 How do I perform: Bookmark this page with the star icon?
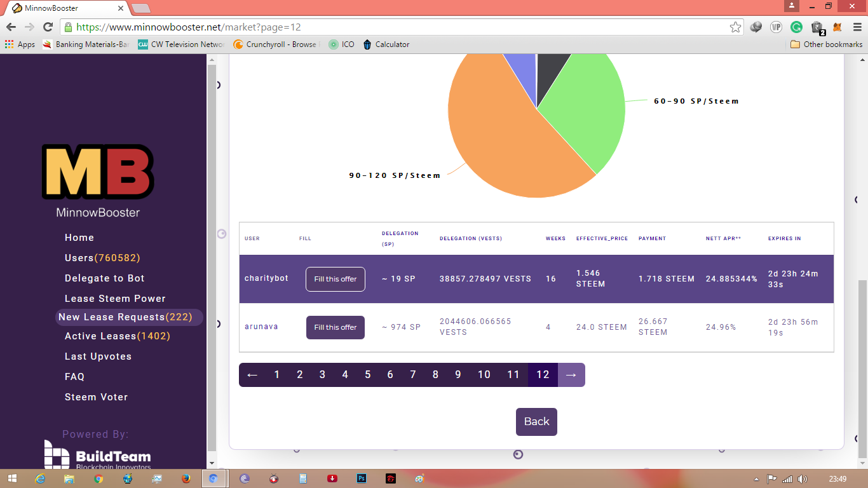735,27
